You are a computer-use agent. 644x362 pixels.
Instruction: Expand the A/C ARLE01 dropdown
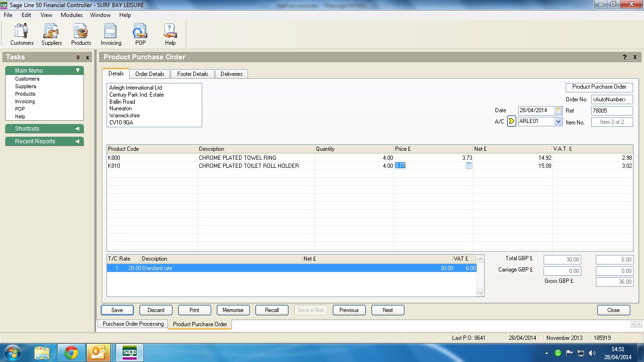click(559, 122)
